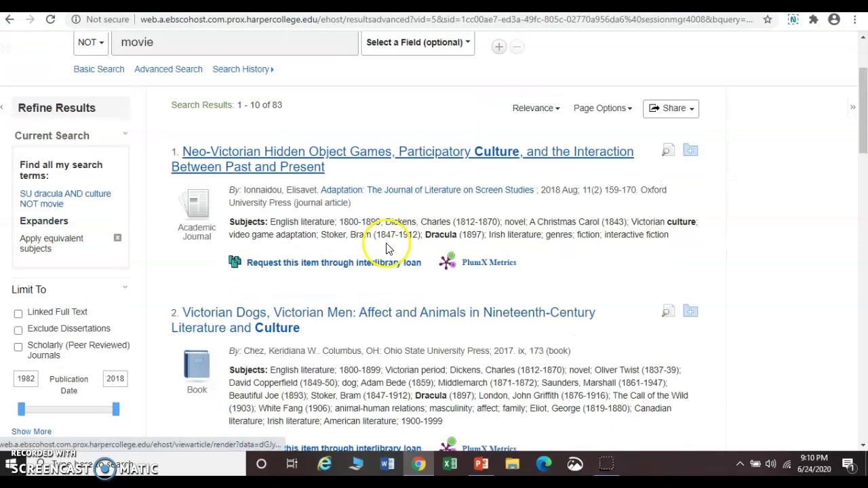
Task: Open the browser Extensions puzzle icon
Action: click(813, 20)
